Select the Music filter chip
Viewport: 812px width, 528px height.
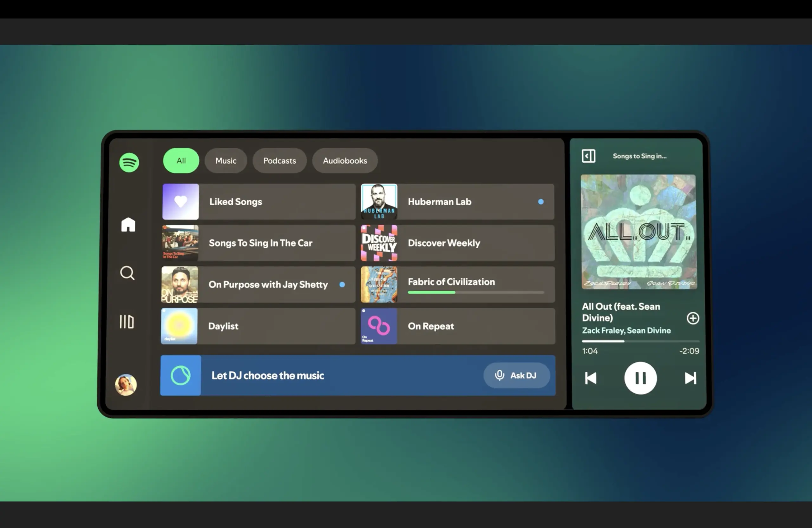226,161
